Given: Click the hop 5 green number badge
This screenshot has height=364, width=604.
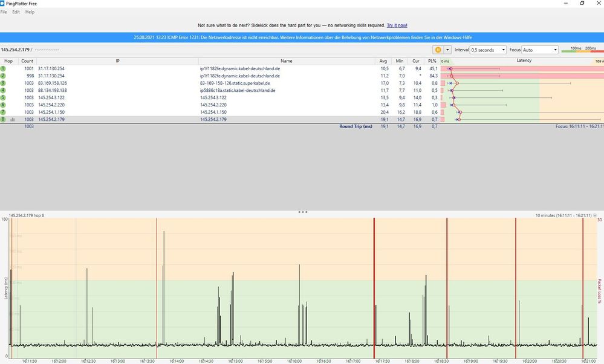Looking at the screenshot, I should pos(3,97).
